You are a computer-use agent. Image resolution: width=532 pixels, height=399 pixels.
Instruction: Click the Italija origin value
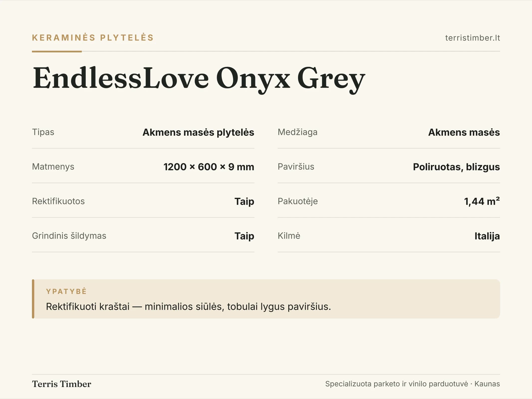coord(487,236)
